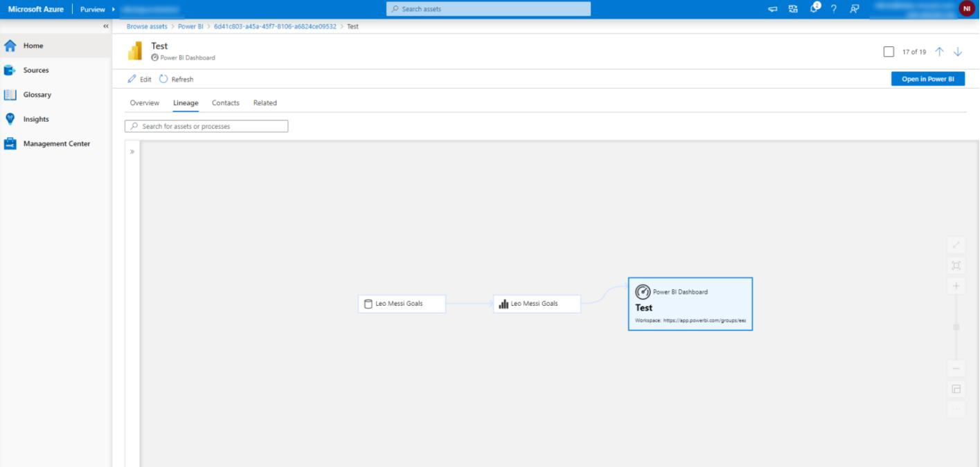Open the Home page in sidebar

point(55,46)
